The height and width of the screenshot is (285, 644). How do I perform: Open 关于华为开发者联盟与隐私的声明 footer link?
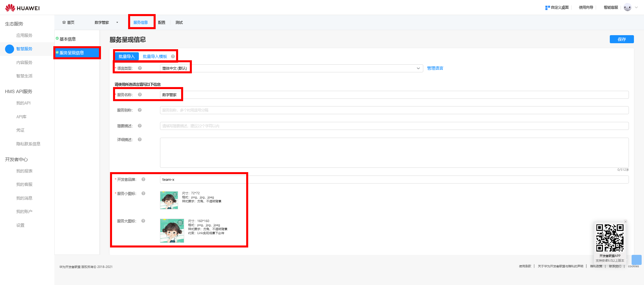[560, 266]
